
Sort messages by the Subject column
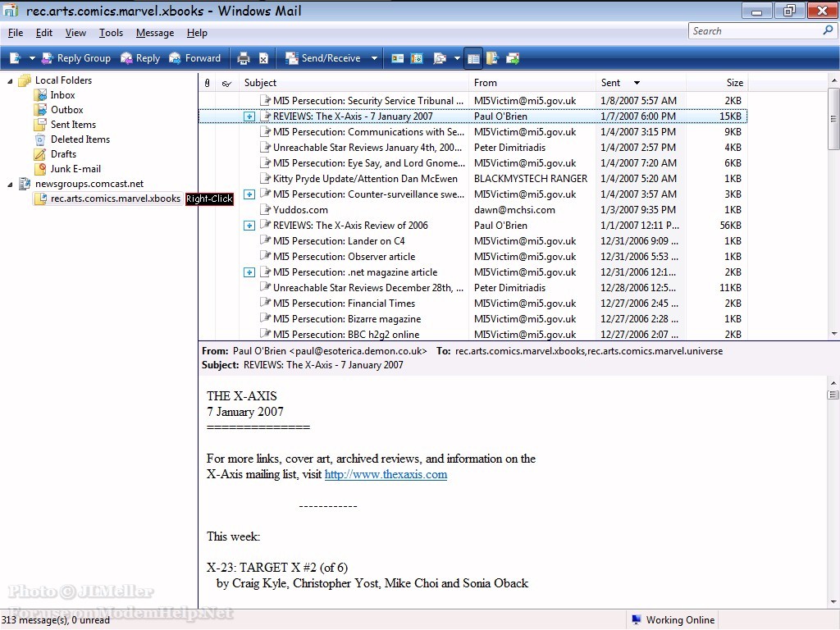(354, 83)
